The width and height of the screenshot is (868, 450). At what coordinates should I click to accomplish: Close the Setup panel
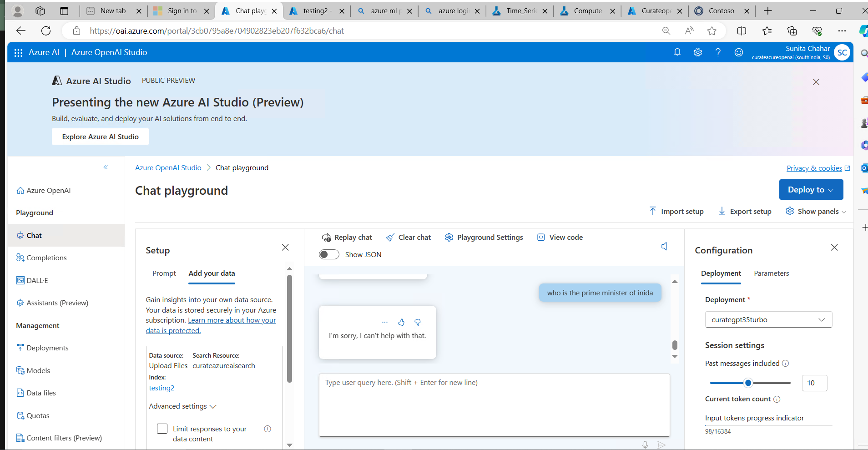285,248
